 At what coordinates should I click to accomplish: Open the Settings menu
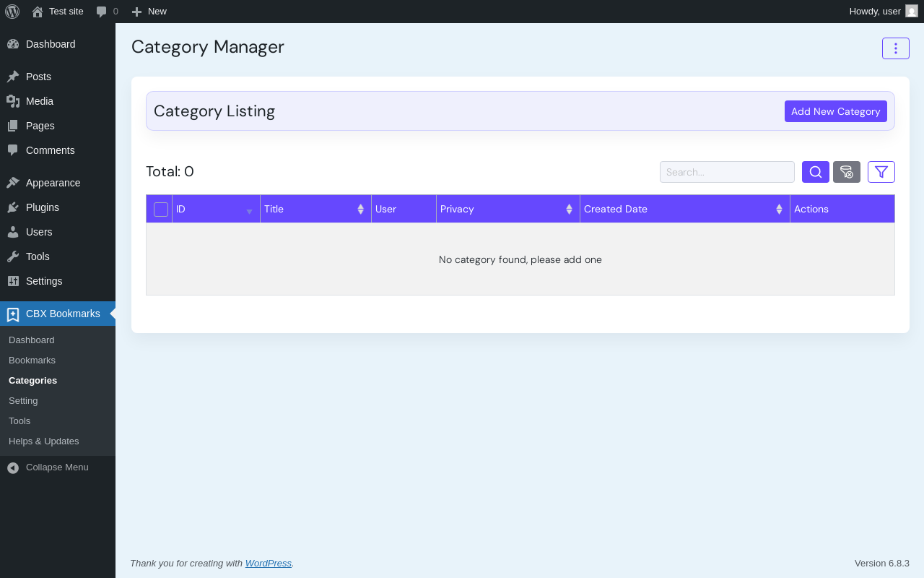pyautogui.click(x=58, y=281)
